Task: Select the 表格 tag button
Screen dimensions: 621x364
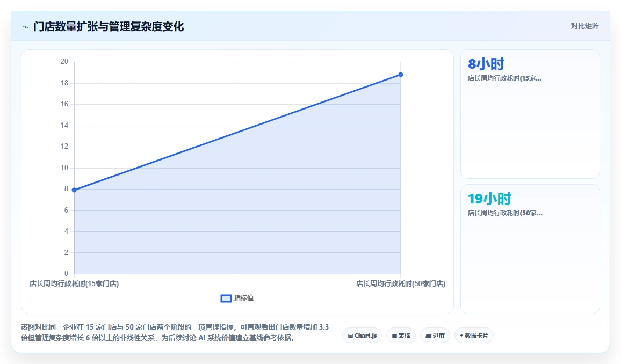Action: click(x=401, y=336)
